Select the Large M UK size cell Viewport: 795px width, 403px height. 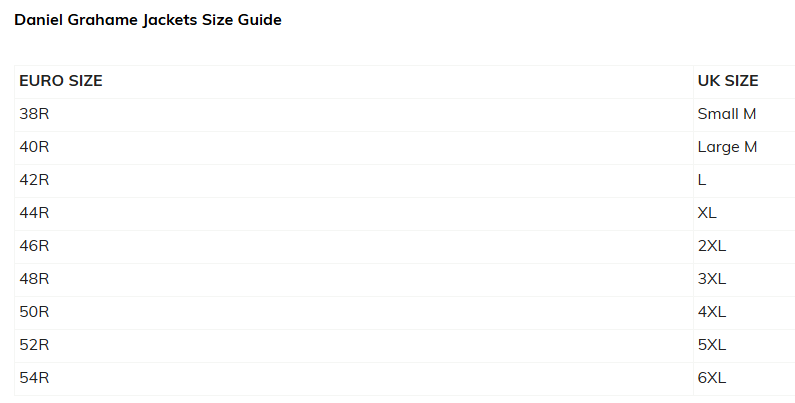(727, 147)
